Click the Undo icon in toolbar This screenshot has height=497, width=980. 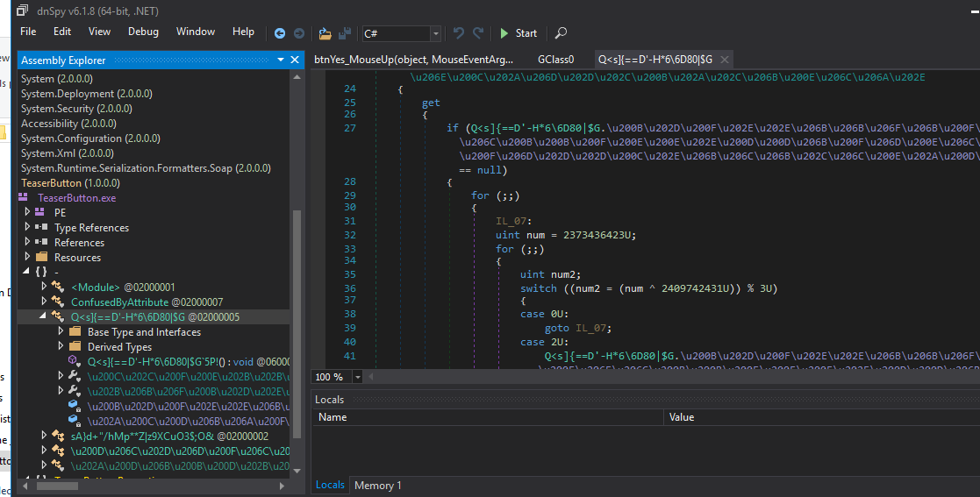pyautogui.click(x=459, y=33)
